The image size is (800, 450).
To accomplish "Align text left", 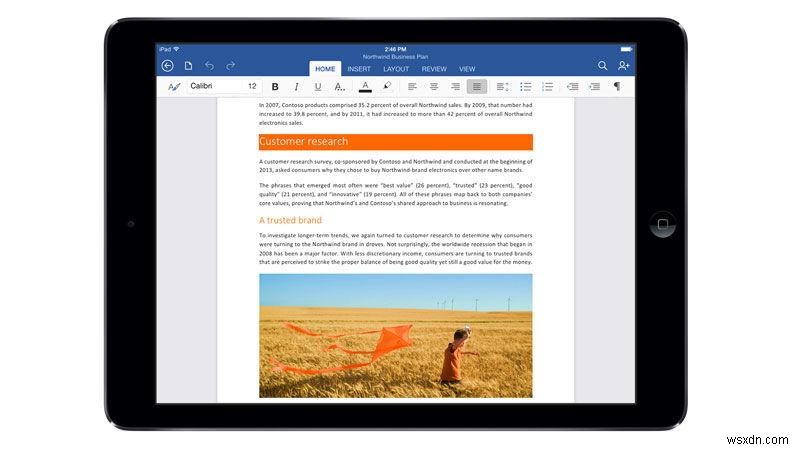I will tap(412, 87).
